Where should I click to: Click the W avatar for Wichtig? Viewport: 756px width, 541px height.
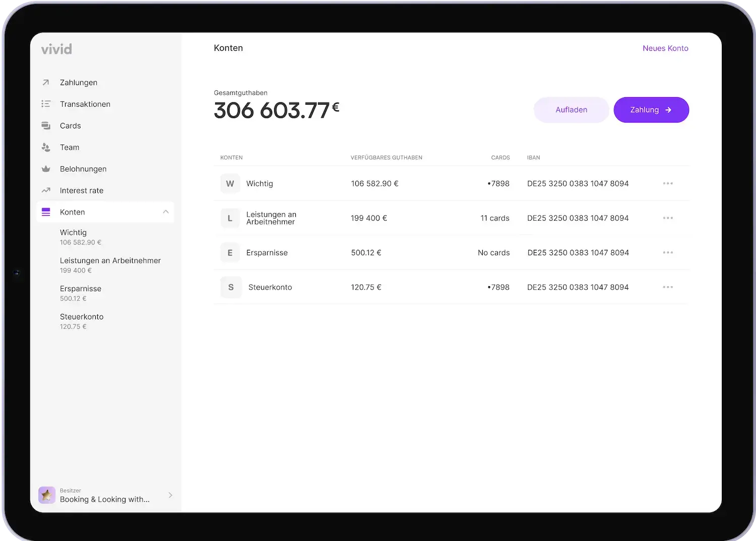(230, 183)
